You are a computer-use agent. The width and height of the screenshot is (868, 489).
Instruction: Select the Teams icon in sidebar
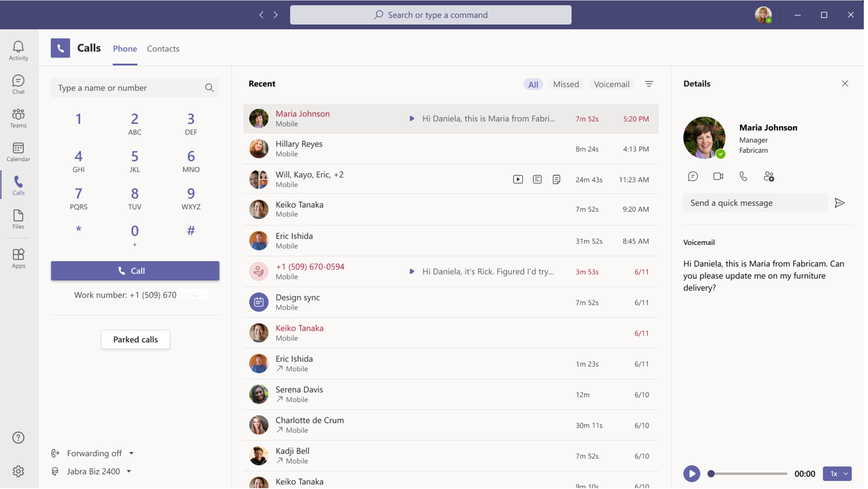click(x=18, y=118)
